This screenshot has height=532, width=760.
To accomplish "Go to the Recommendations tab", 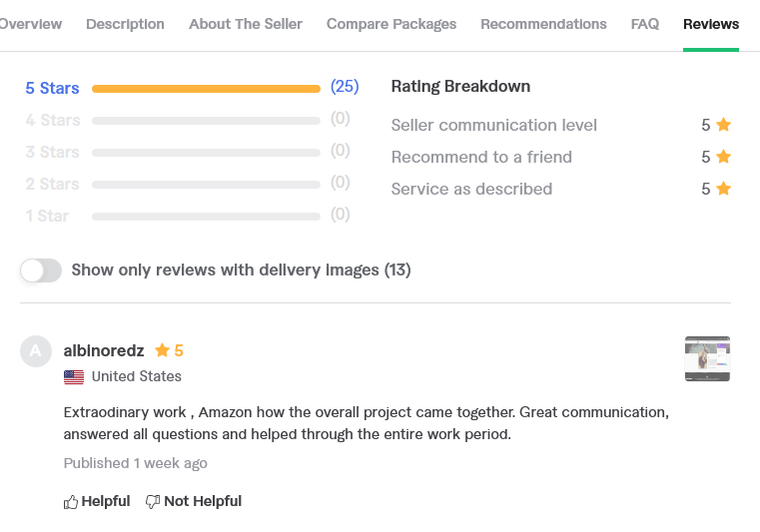I will [543, 24].
